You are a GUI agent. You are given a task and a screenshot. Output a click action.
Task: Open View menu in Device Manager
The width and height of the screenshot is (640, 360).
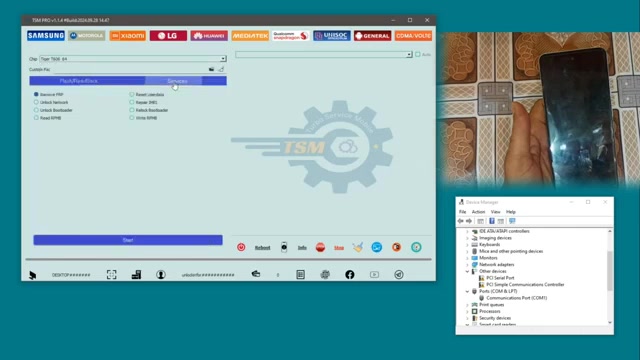coord(496,212)
